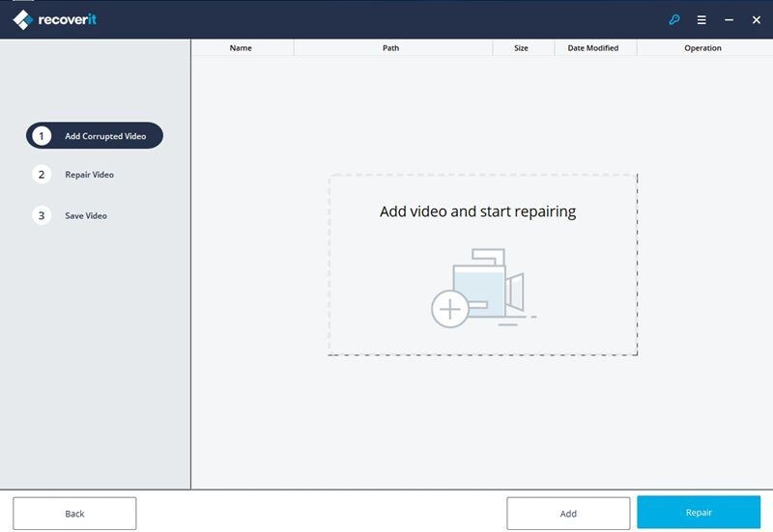Close the Recoverit window
The height and width of the screenshot is (532, 773).
[x=757, y=19]
